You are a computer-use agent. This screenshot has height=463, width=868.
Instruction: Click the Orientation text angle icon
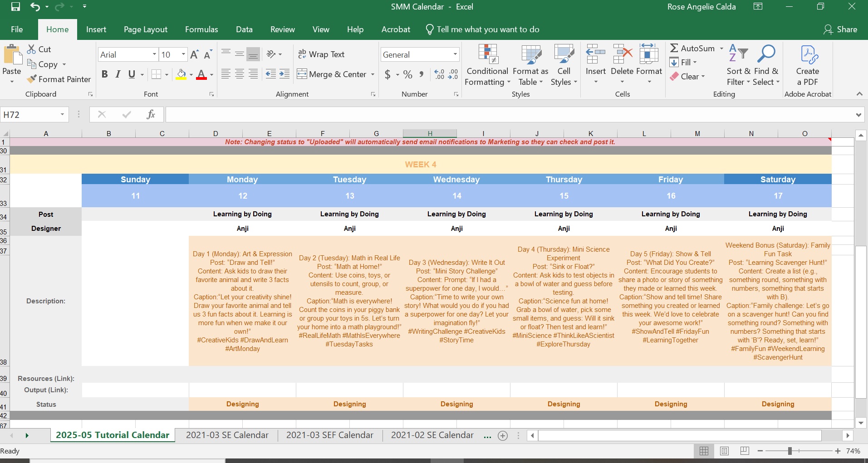point(271,54)
